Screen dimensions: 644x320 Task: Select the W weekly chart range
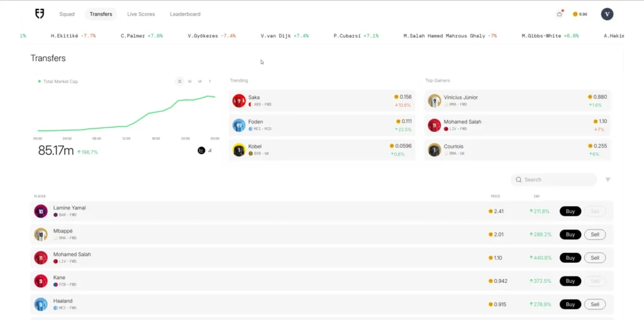189,81
